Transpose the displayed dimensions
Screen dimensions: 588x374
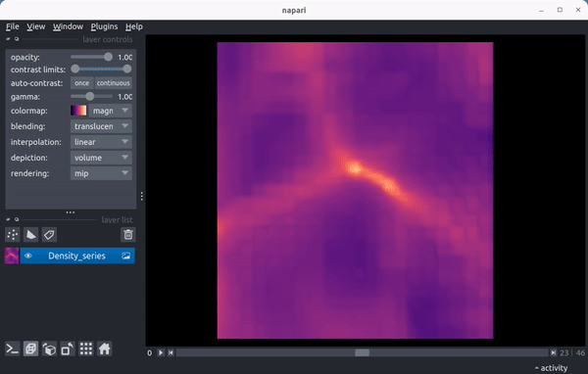tap(68, 349)
